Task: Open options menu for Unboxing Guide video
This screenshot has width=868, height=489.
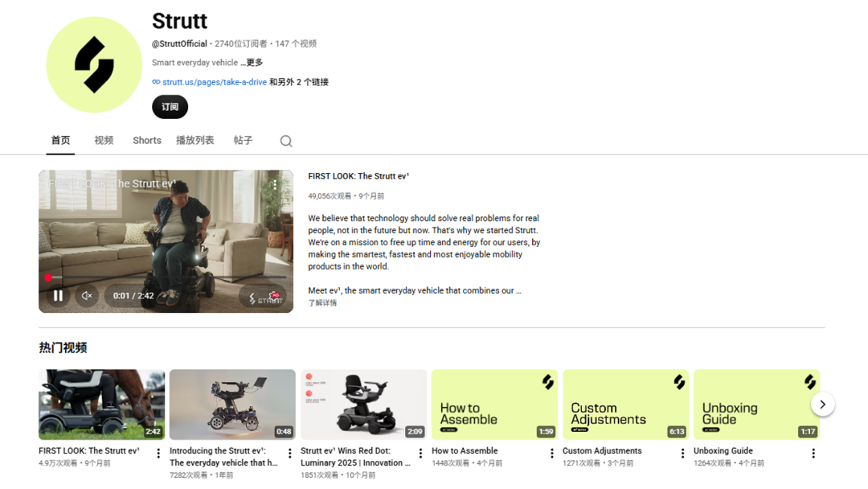Action: tap(813, 454)
